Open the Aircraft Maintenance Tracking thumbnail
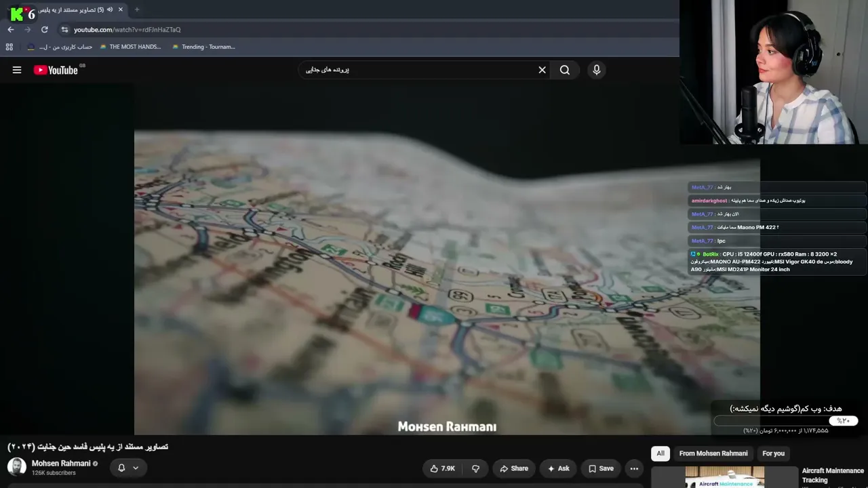 pos(725,477)
